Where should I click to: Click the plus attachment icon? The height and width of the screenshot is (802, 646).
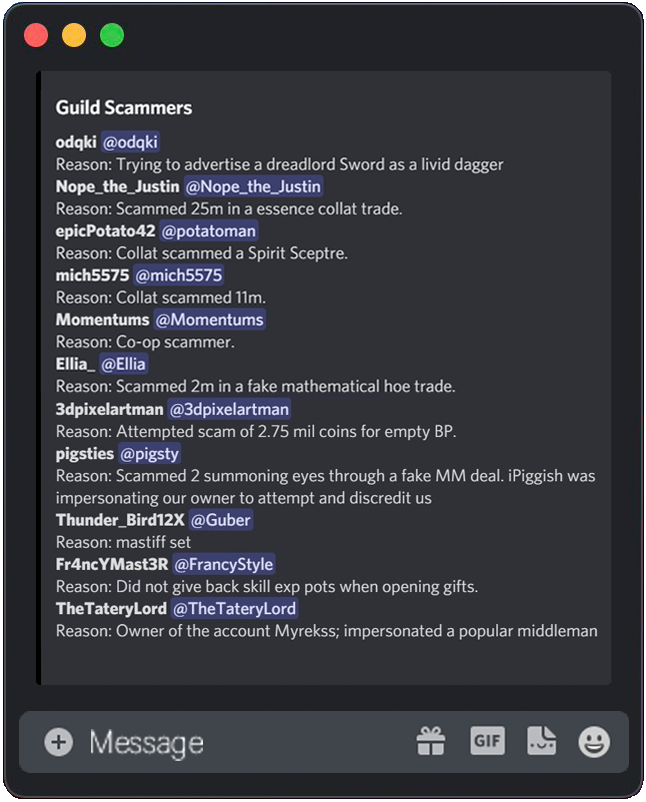(x=59, y=742)
